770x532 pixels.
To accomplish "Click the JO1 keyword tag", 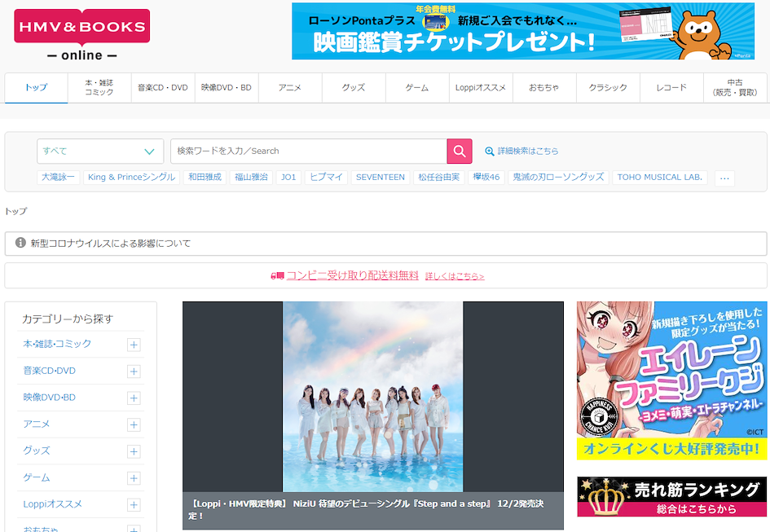I will click(288, 178).
